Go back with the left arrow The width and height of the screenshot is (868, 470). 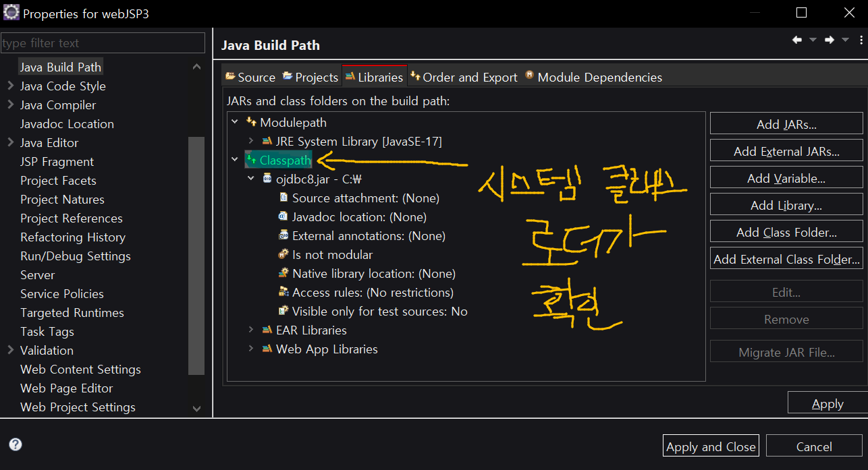[x=797, y=40]
